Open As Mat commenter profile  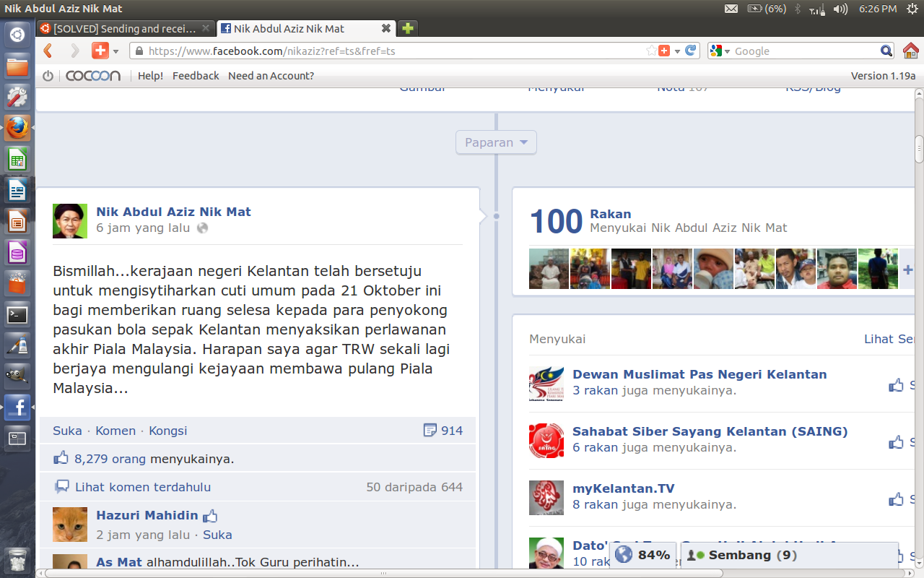119,562
